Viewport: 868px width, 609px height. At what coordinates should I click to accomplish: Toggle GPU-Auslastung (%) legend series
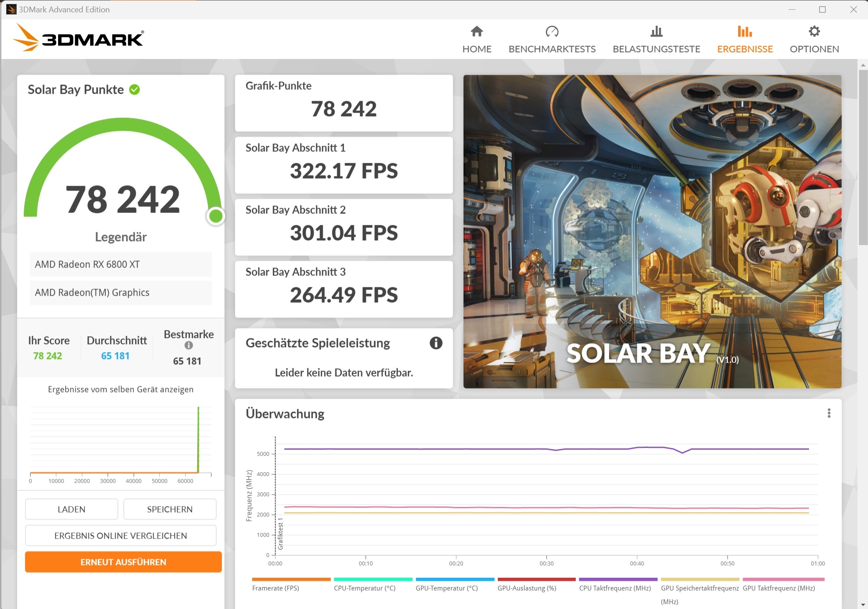point(527,588)
